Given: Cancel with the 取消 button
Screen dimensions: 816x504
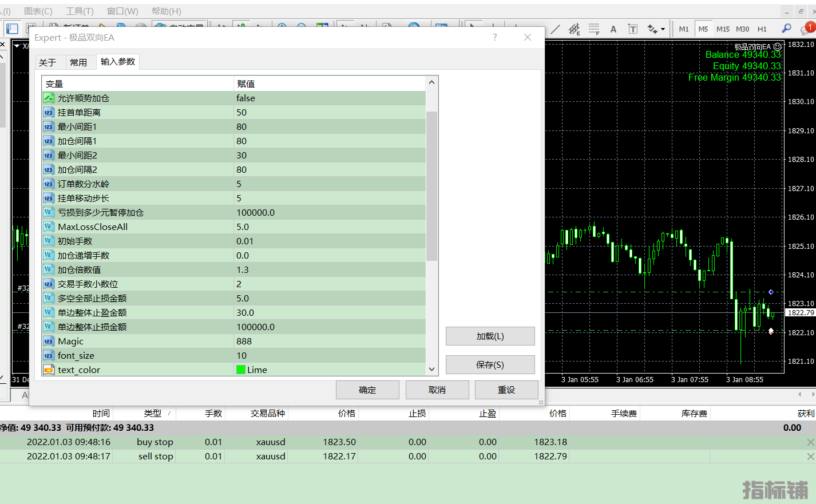Looking at the screenshot, I should coord(437,390).
